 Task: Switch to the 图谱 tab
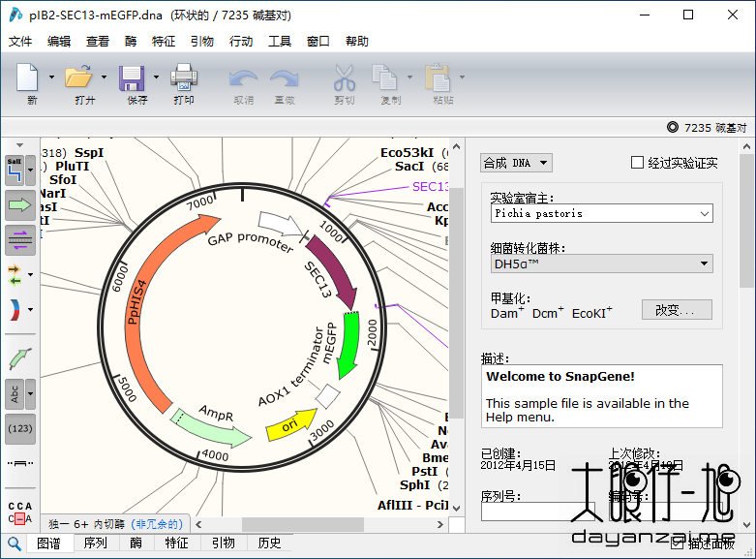pyautogui.click(x=49, y=543)
